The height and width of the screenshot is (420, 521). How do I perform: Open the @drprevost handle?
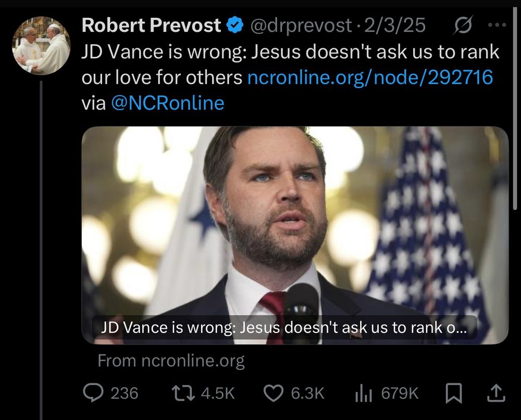click(x=301, y=26)
